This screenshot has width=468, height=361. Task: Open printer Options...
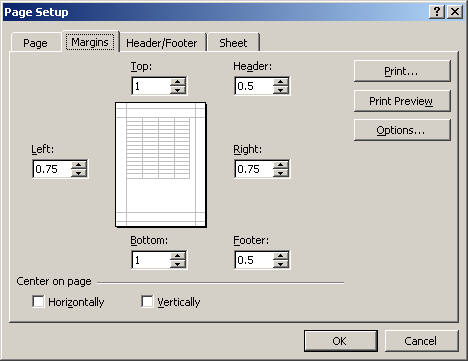[x=402, y=130]
